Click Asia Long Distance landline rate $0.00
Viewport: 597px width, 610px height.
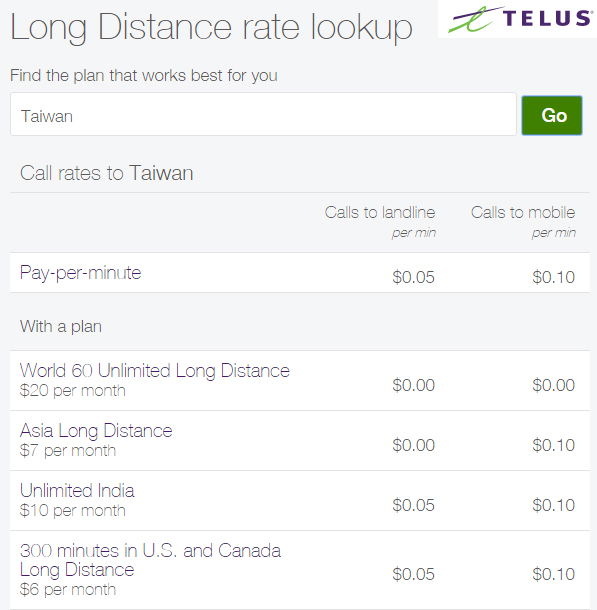tap(413, 445)
